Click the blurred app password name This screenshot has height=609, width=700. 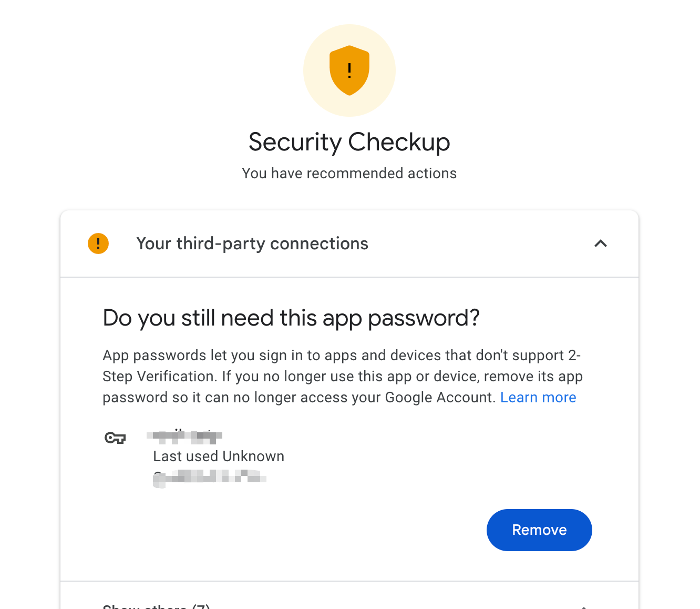coord(184,435)
